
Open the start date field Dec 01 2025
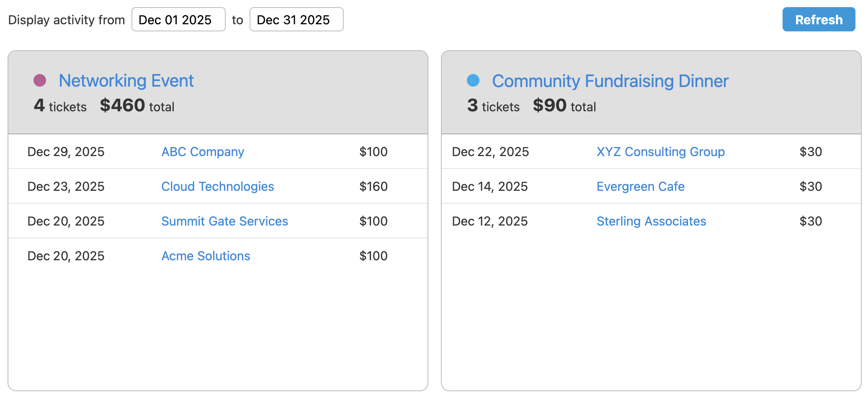(x=178, y=20)
